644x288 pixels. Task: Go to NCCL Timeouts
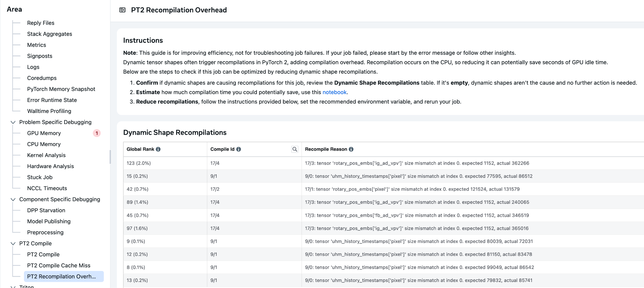[47, 188]
